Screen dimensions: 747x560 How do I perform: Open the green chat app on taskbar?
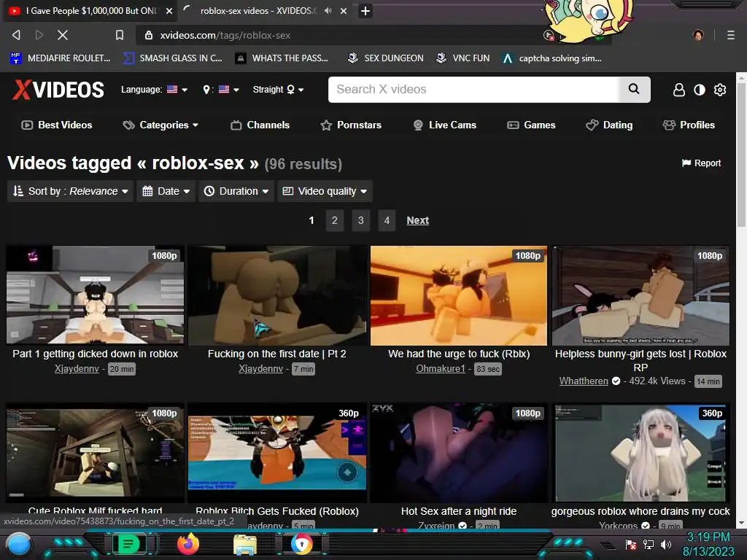pos(128,544)
